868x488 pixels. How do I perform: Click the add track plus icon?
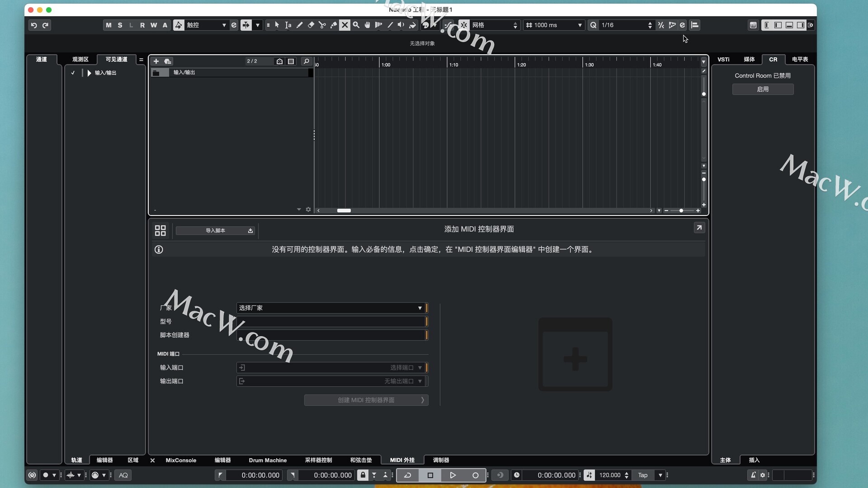(x=156, y=61)
